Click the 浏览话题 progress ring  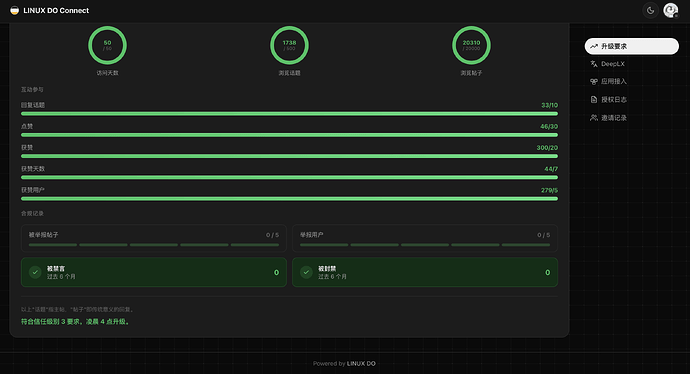[x=289, y=45]
